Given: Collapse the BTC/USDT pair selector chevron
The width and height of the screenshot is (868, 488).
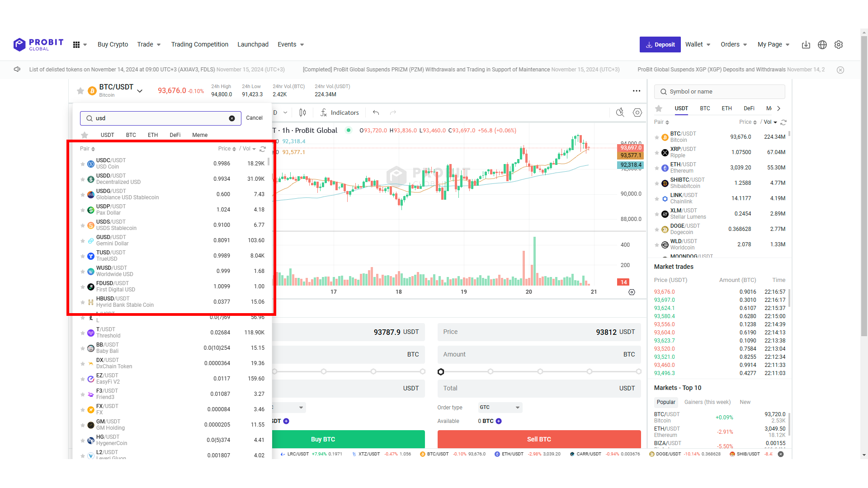Looking at the screenshot, I should (x=140, y=91).
